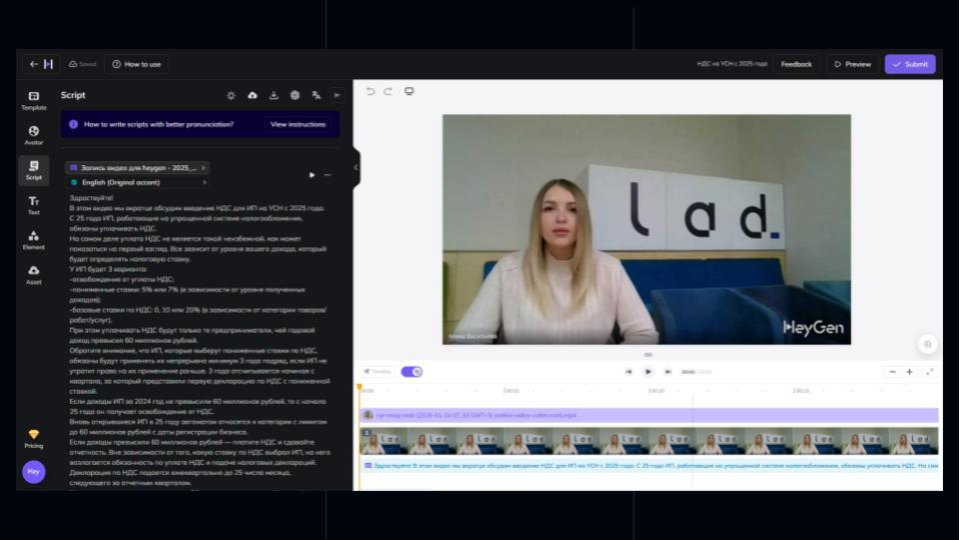Open the How to use help
Screen dimensions: 960x540
pyautogui.click(x=137, y=64)
